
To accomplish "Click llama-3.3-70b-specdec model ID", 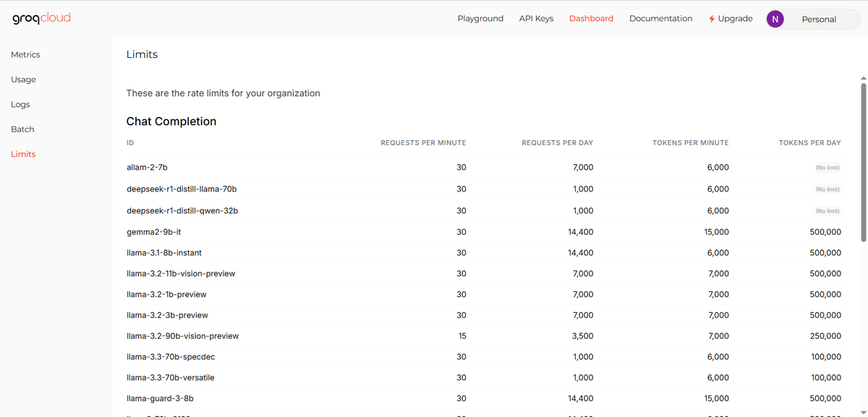I will pos(171,357).
